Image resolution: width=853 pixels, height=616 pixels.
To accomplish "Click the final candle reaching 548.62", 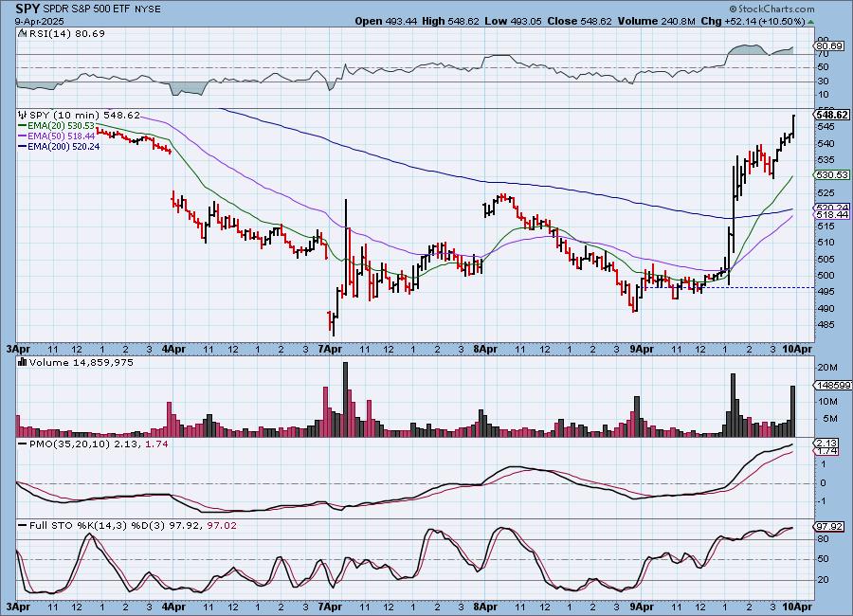I will click(793, 126).
